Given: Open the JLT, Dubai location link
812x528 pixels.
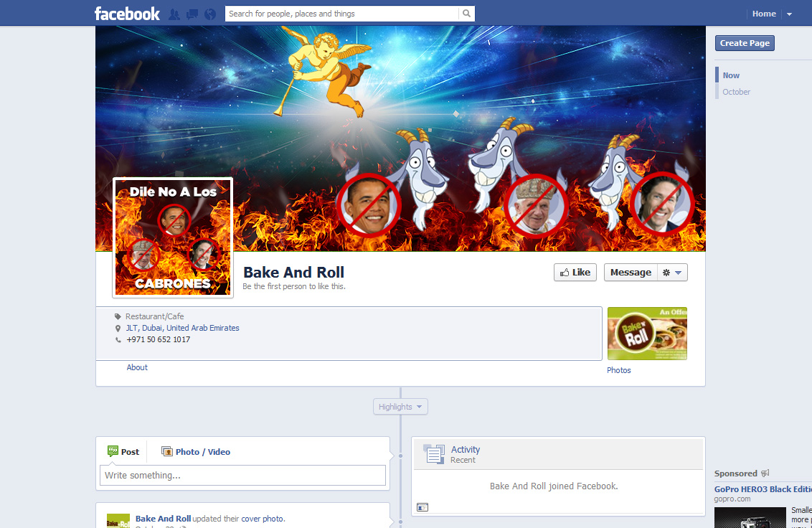Looking at the screenshot, I should click(182, 328).
